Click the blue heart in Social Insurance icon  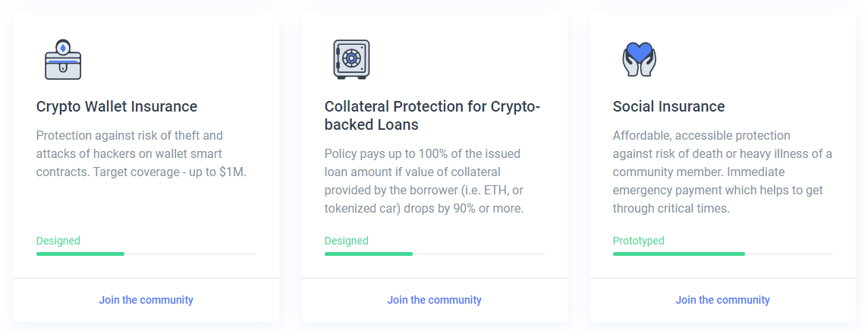[639, 52]
